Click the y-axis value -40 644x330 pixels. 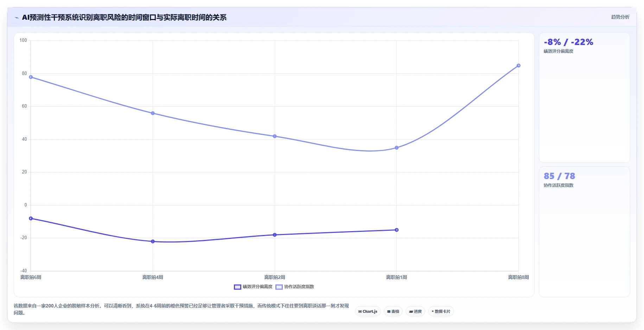coord(24,271)
